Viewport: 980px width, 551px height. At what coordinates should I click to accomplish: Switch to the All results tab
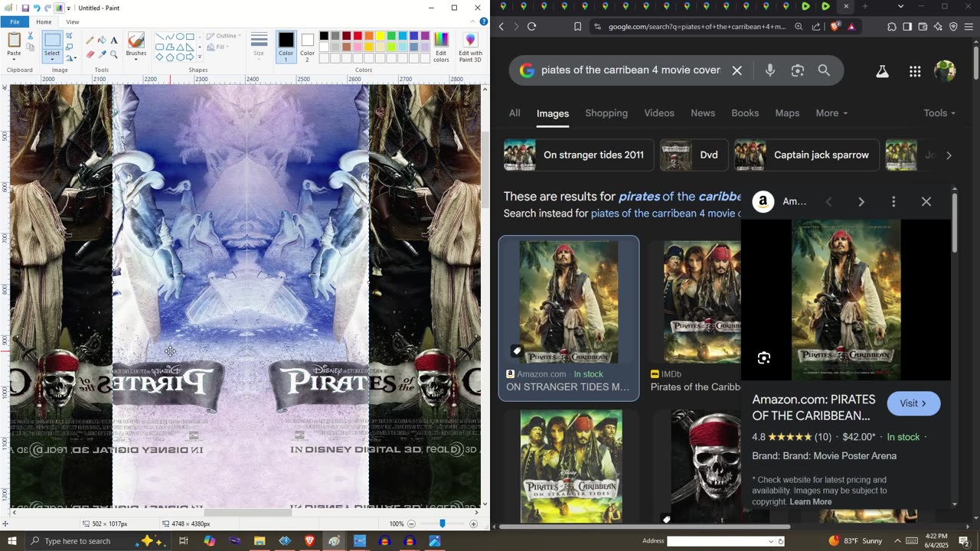click(x=514, y=113)
